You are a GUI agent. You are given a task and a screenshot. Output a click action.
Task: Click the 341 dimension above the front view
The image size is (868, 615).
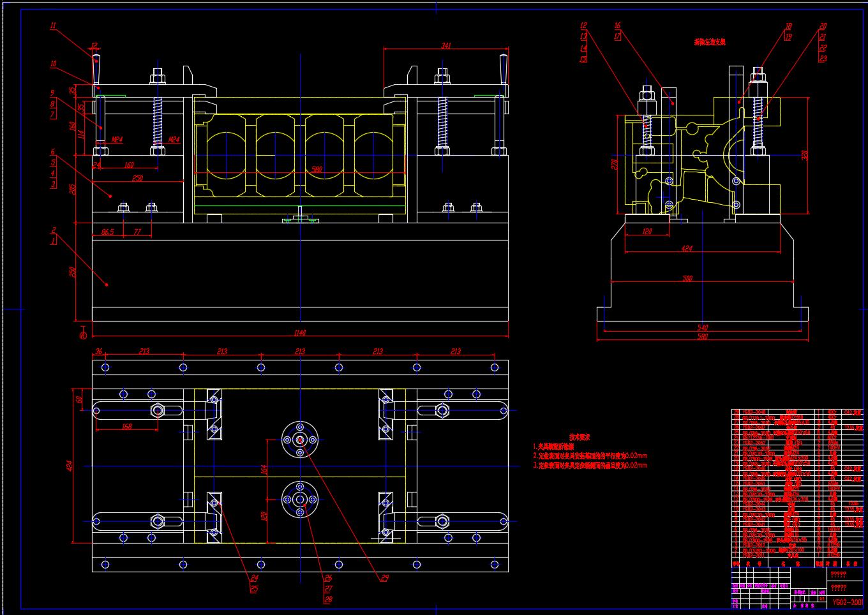coord(446,46)
